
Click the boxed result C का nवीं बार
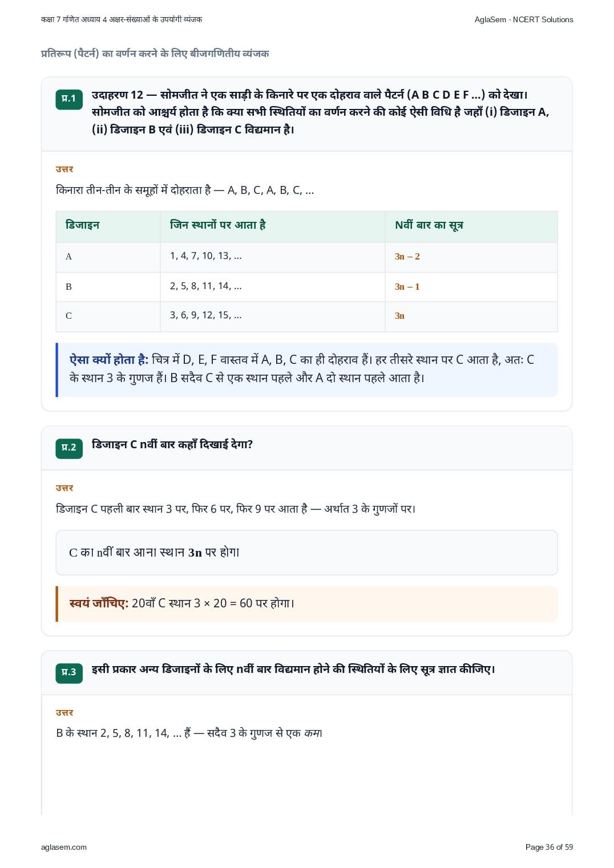[307, 553]
